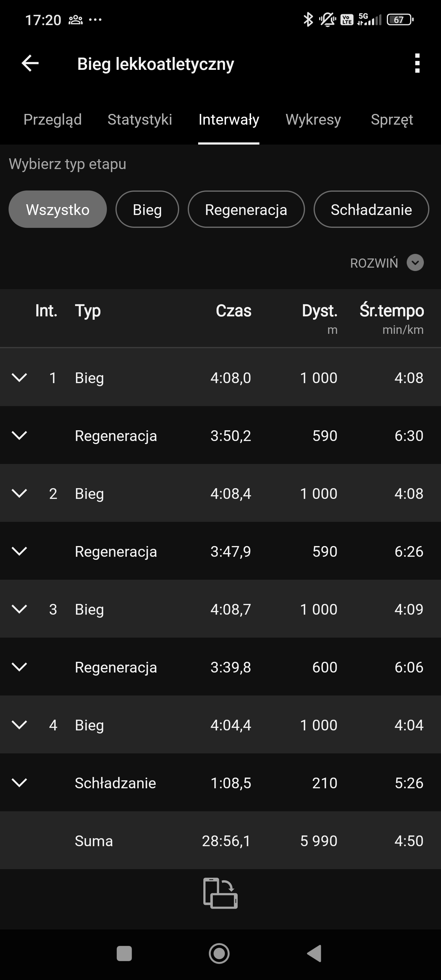Select the Bieg filter chip

[147, 209]
